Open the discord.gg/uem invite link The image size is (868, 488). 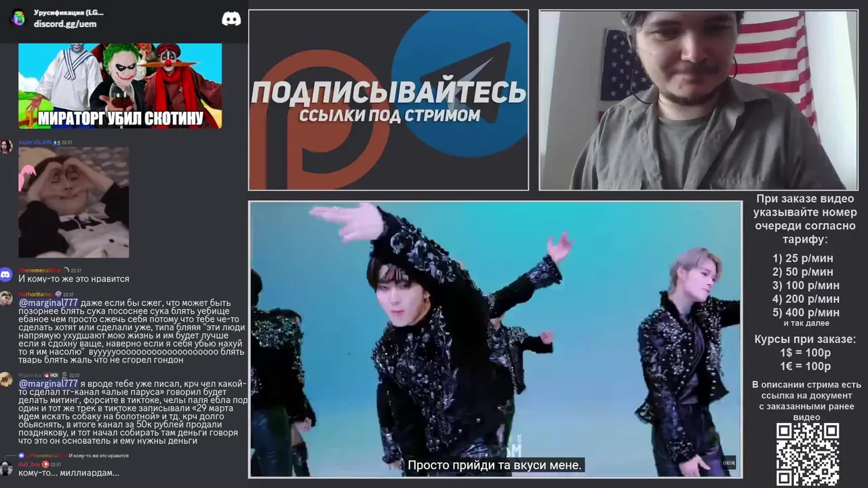pyautogui.click(x=65, y=24)
